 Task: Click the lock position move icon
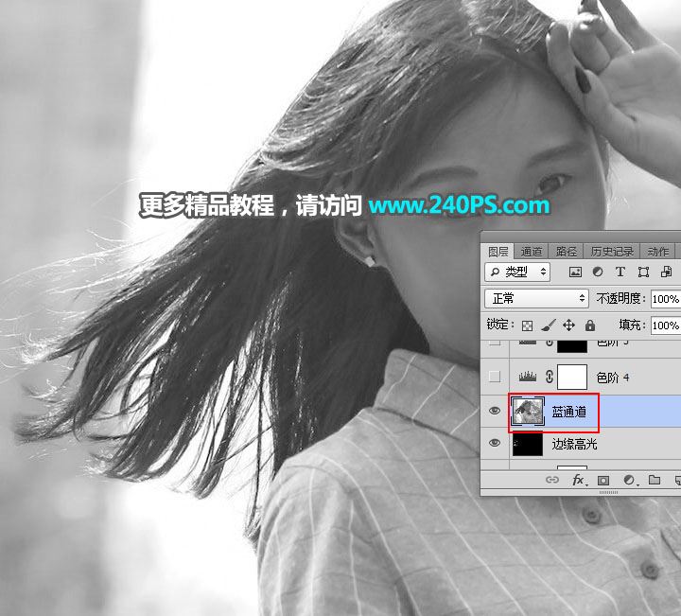569,325
